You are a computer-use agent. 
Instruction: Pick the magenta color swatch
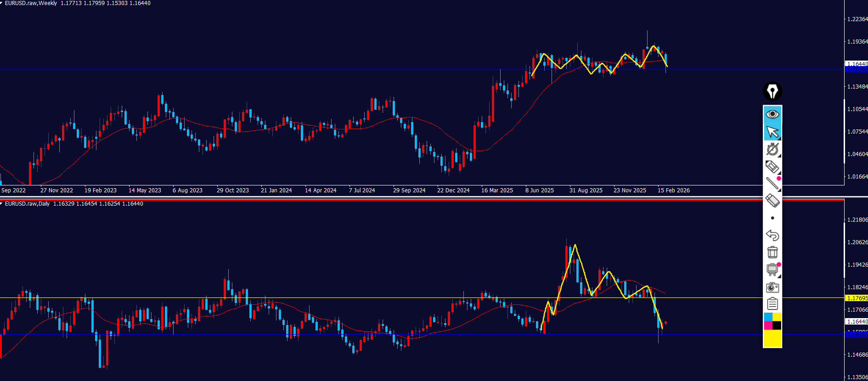(x=768, y=325)
